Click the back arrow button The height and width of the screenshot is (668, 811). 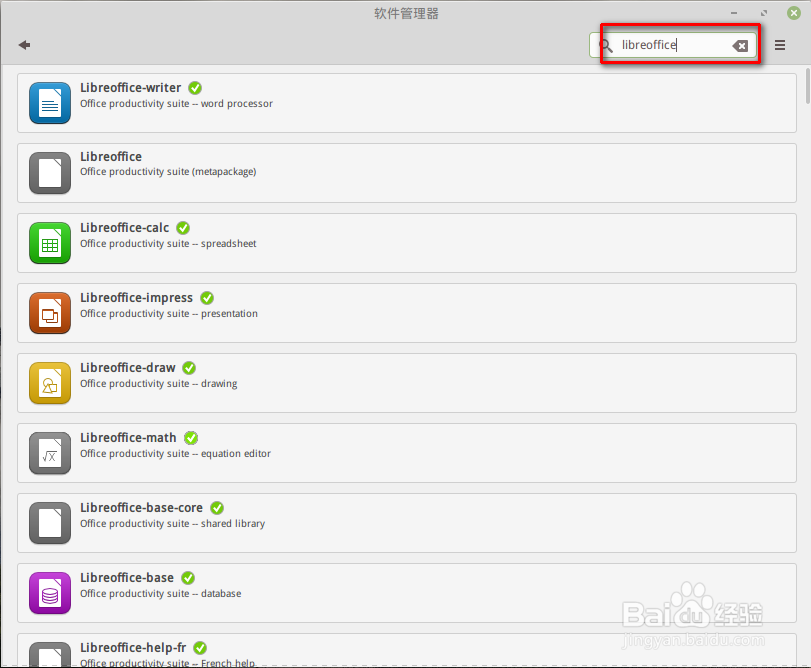coord(24,45)
